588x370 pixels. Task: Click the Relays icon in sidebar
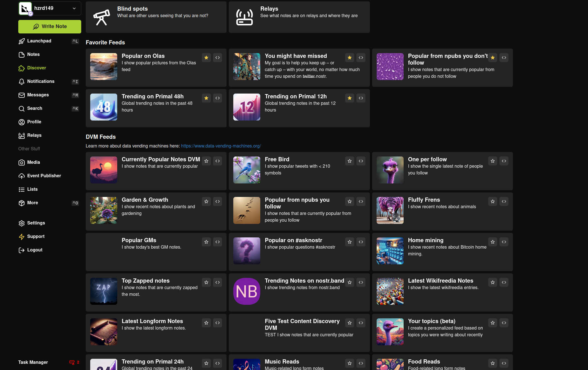(x=22, y=135)
